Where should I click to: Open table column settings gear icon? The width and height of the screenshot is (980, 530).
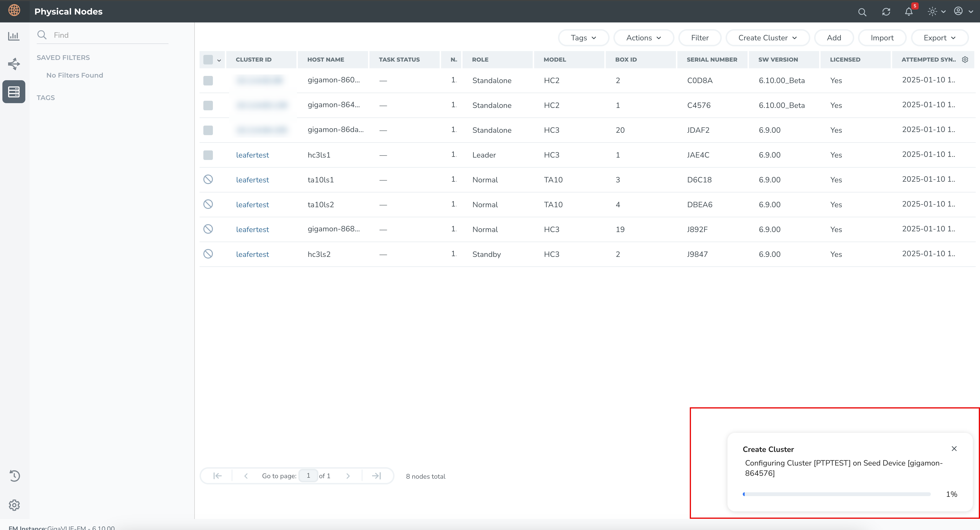point(965,59)
